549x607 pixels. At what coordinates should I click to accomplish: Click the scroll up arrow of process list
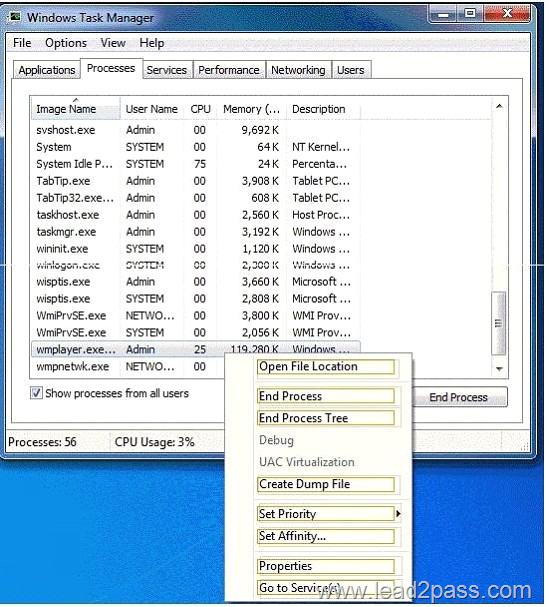[x=499, y=106]
